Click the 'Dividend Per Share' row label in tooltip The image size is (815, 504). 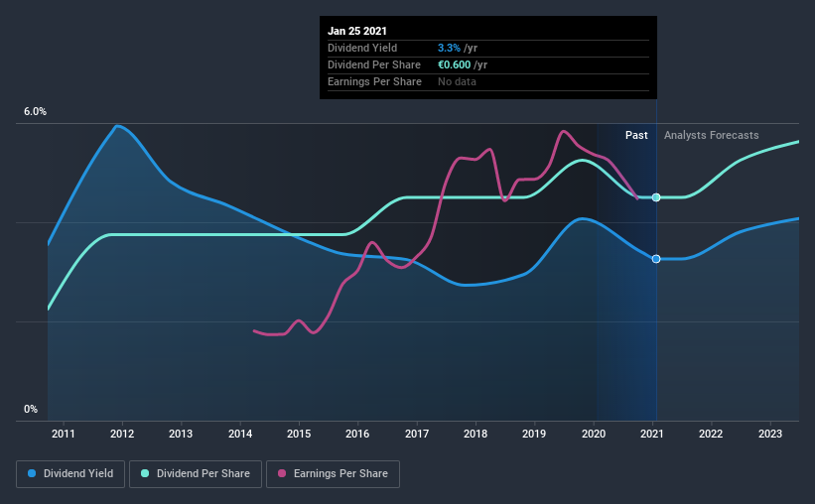click(373, 64)
